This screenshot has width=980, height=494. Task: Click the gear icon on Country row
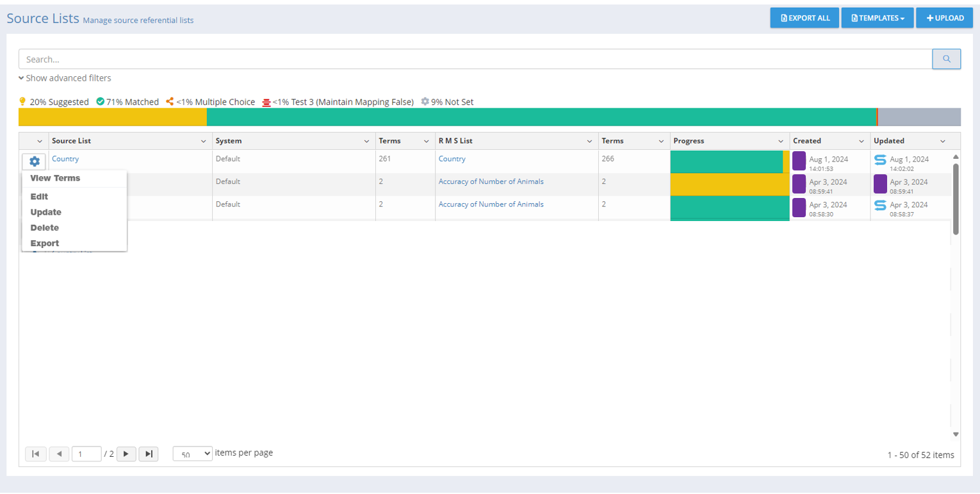[34, 162]
